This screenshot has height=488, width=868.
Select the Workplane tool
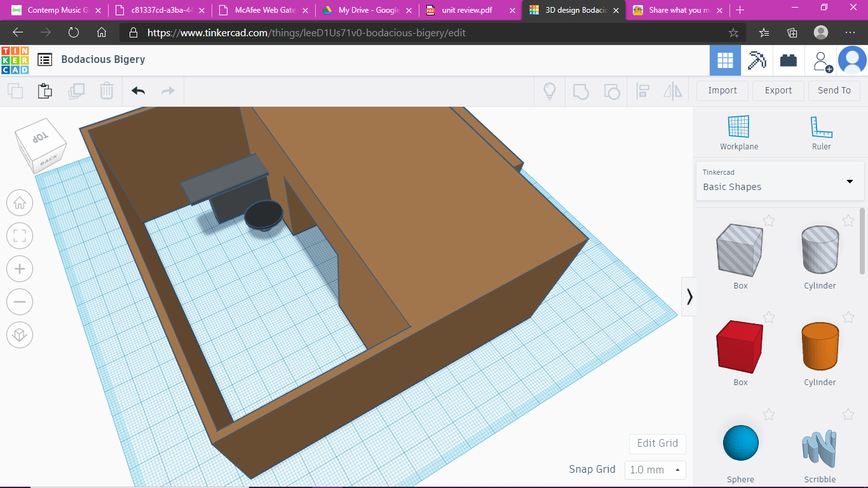739,133
